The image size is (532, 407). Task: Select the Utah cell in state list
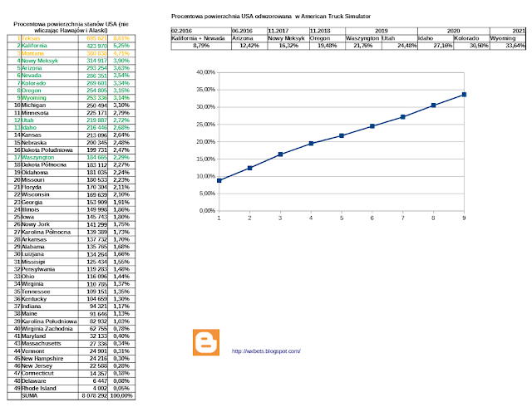(x=50, y=120)
